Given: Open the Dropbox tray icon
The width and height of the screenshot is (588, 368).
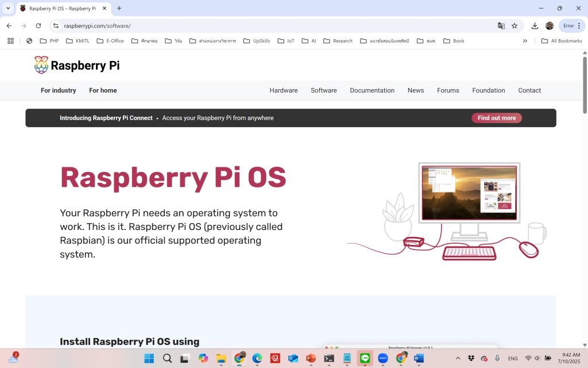Looking at the screenshot, I should tap(471, 358).
